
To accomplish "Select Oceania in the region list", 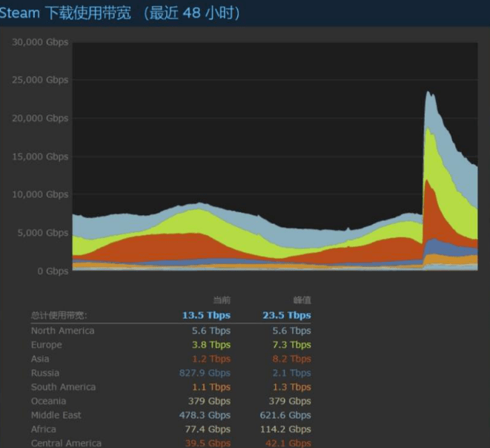I will pos(48,401).
